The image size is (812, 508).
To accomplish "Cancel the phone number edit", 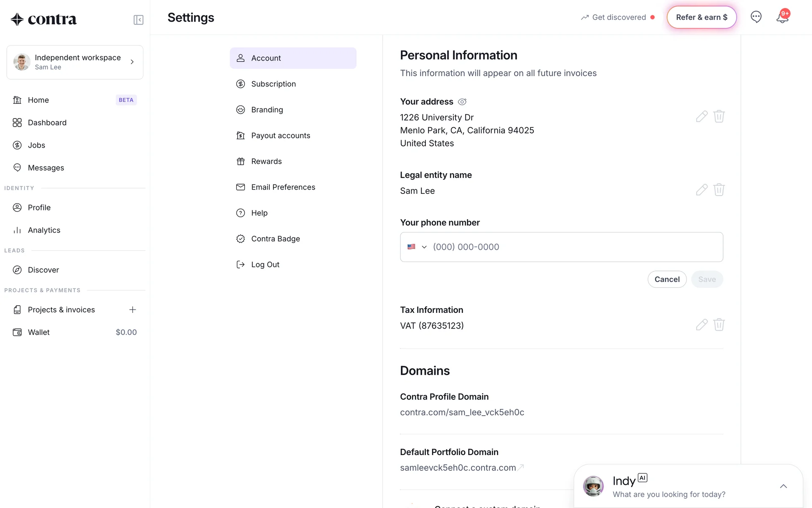I will tap(667, 279).
